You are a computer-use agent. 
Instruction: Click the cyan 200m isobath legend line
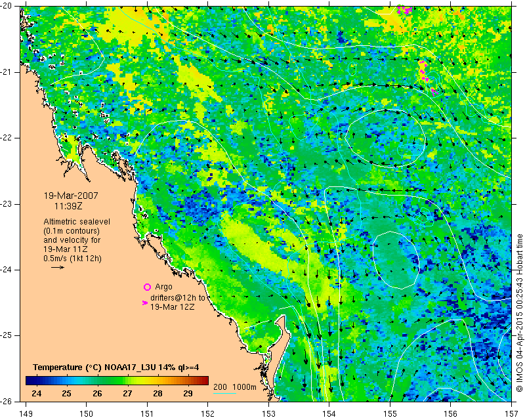click(x=224, y=393)
